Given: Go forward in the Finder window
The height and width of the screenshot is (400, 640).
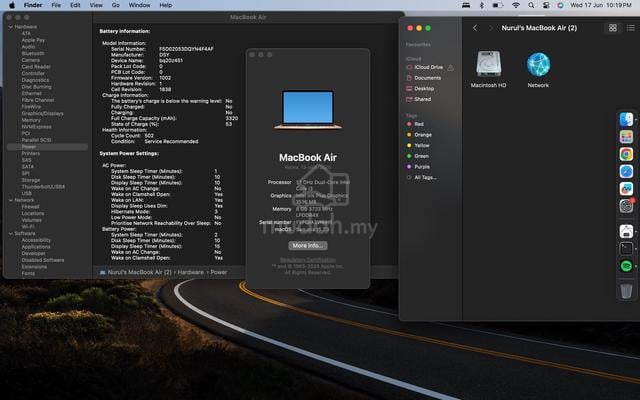Looking at the screenshot, I should click(491, 28).
